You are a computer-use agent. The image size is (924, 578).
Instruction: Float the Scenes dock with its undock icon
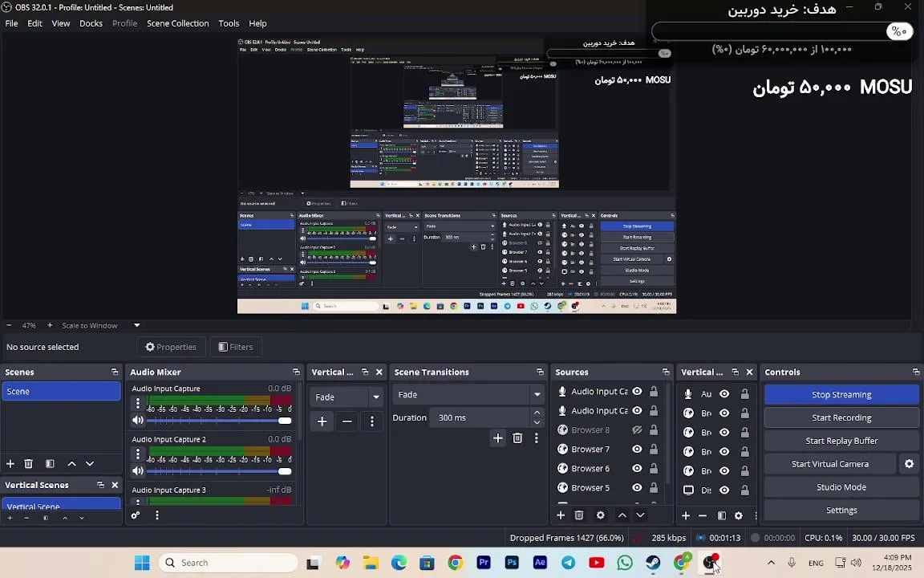pyautogui.click(x=115, y=372)
